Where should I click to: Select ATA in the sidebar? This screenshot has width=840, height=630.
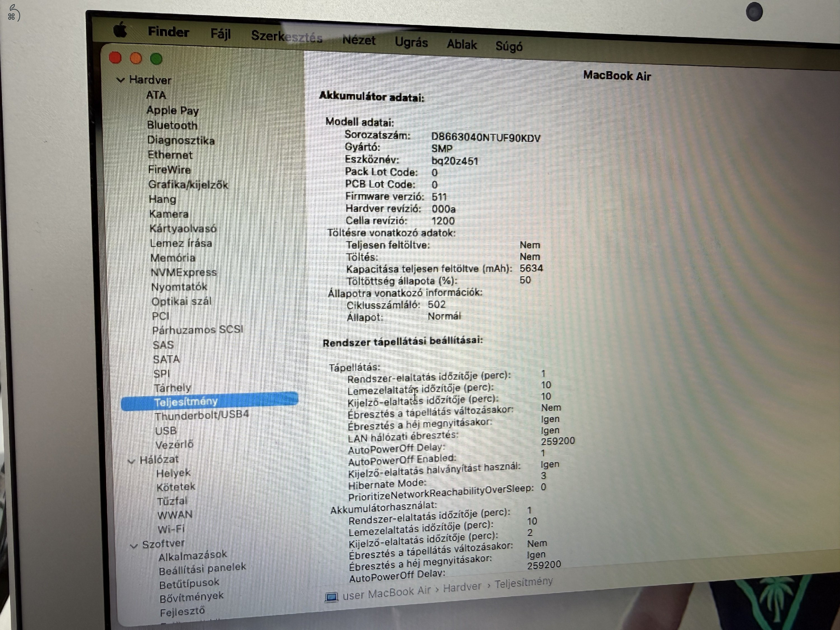tap(156, 95)
